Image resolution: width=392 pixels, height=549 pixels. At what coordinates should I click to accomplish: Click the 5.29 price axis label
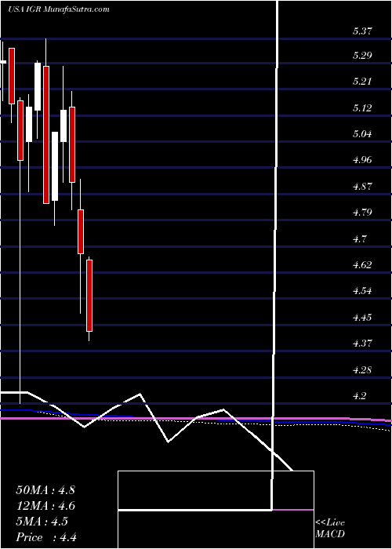tap(362, 56)
